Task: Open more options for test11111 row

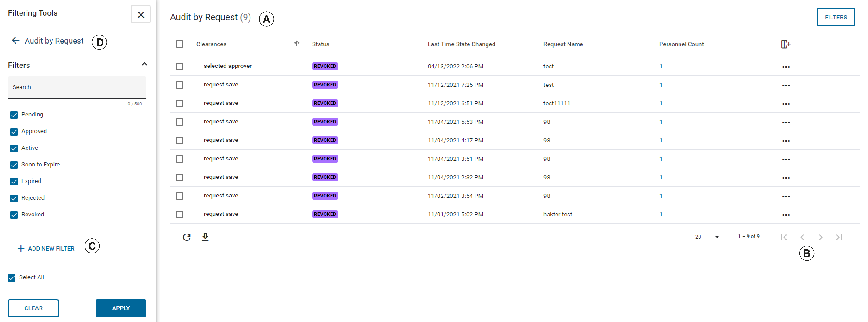Action: (x=786, y=104)
